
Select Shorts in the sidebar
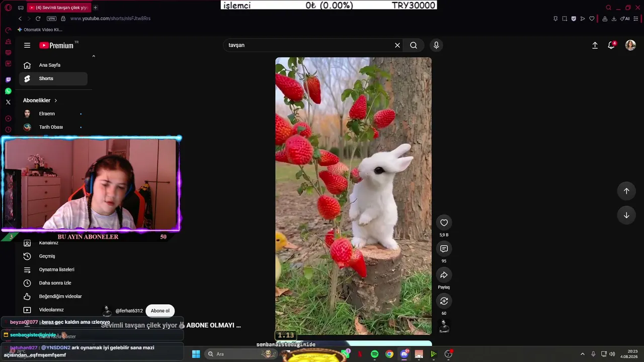53,78
